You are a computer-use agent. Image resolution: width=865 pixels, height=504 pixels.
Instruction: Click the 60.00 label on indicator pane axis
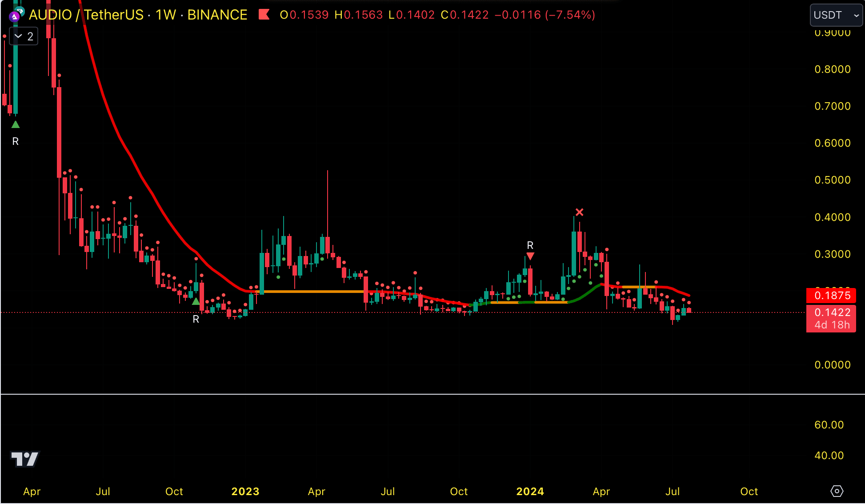829,425
